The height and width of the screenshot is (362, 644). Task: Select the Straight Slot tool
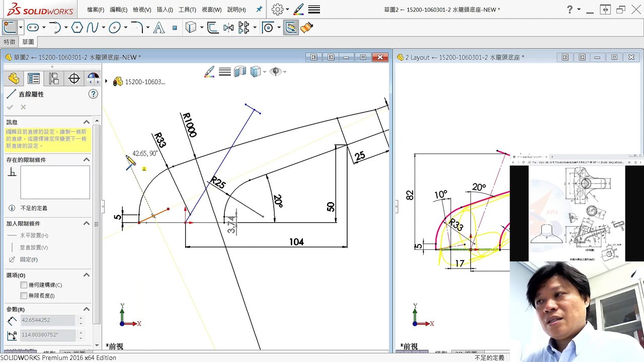tap(33, 28)
